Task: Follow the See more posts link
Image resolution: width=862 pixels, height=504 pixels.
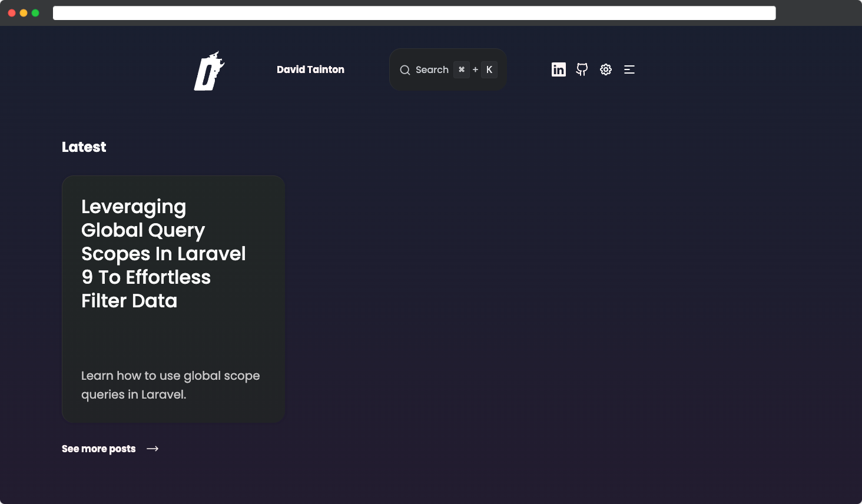Action: point(98,449)
